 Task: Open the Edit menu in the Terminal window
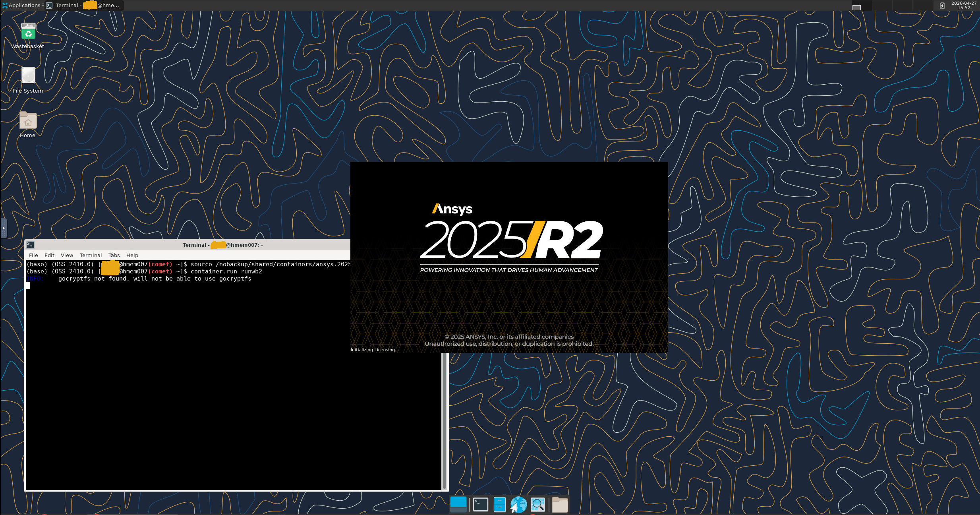pyautogui.click(x=49, y=255)
